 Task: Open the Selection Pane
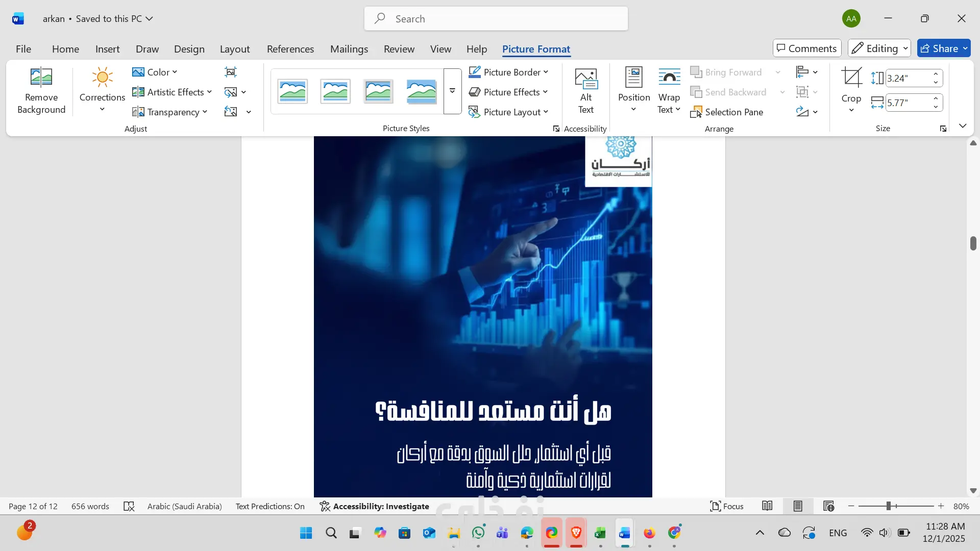pos(727,112)
